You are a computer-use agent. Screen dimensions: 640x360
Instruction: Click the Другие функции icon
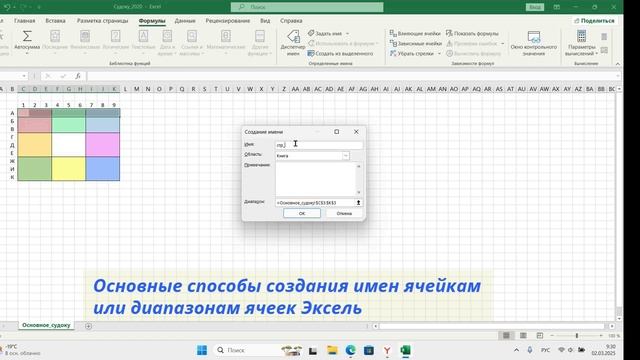click(260, 36)
